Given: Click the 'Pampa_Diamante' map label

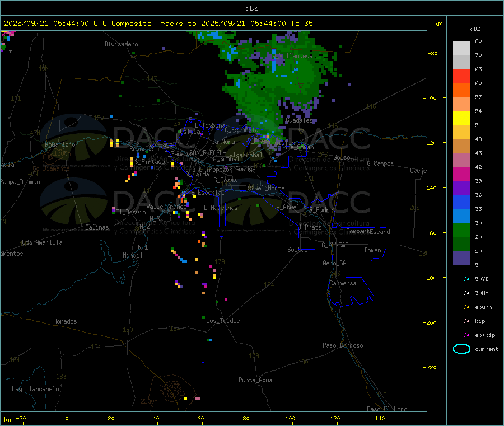Looking at the screenshot, I should (24, 182).
